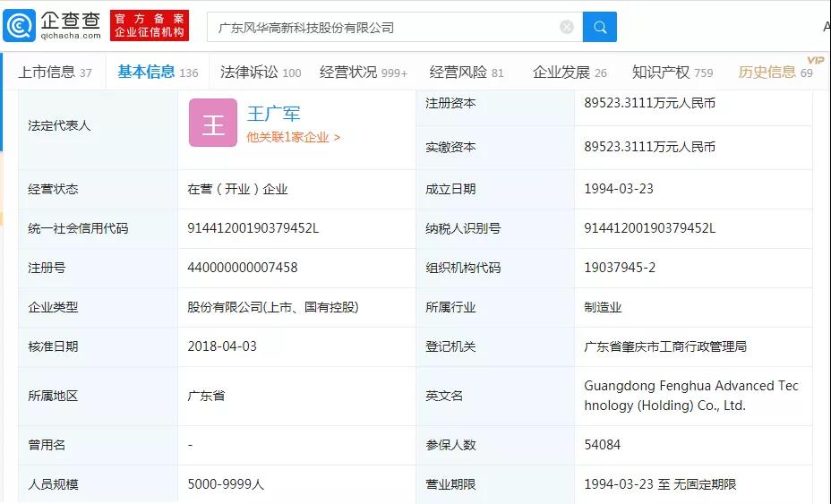Select registration number 440000000007458
The height and width of the screenshot is (504, 831).
[x=243, y=268]
